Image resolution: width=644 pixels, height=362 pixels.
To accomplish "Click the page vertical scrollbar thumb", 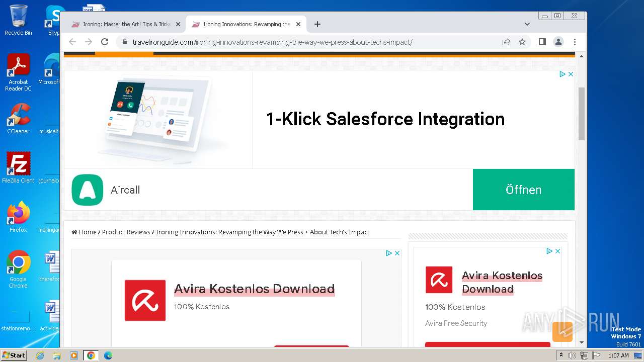I will [582, 114].
